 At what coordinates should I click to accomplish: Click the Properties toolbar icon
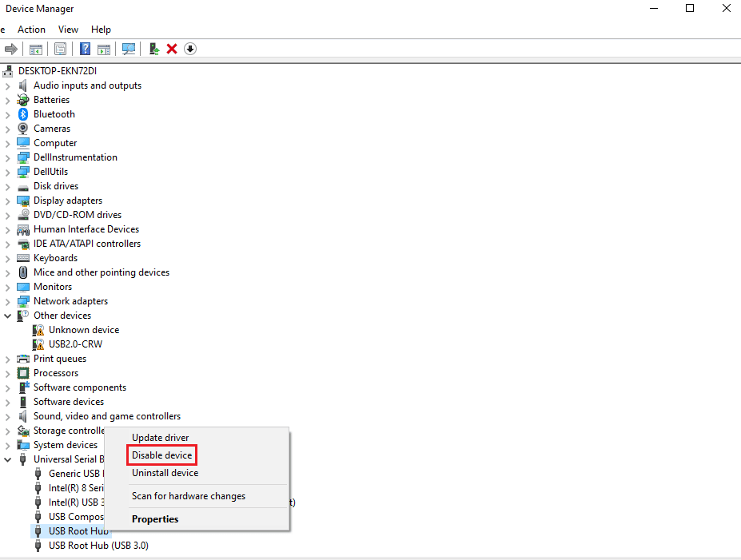(60, 49)
